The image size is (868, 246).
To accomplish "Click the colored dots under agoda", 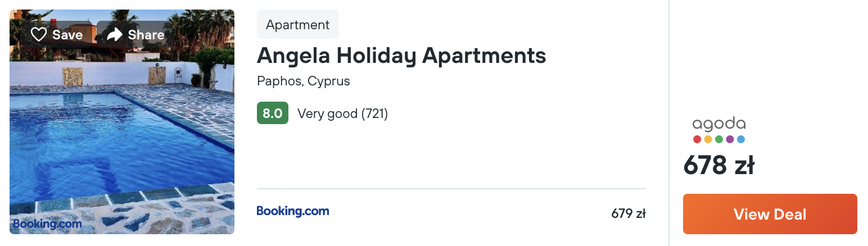I will [x=719, y=139].
